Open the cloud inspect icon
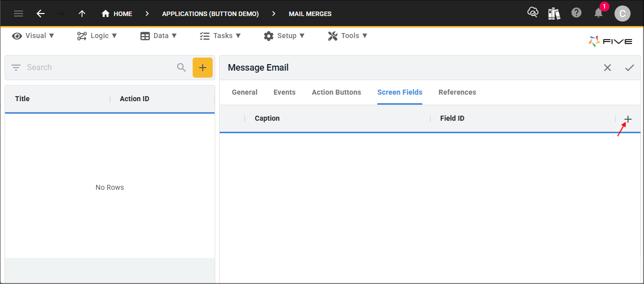The image size is (644, 284). click(533, 13)
